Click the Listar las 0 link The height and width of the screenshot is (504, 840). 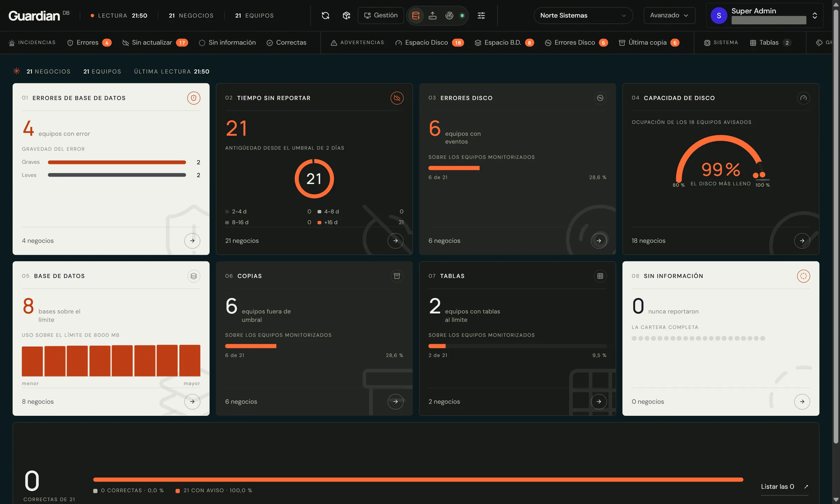(x=785, y=486)
